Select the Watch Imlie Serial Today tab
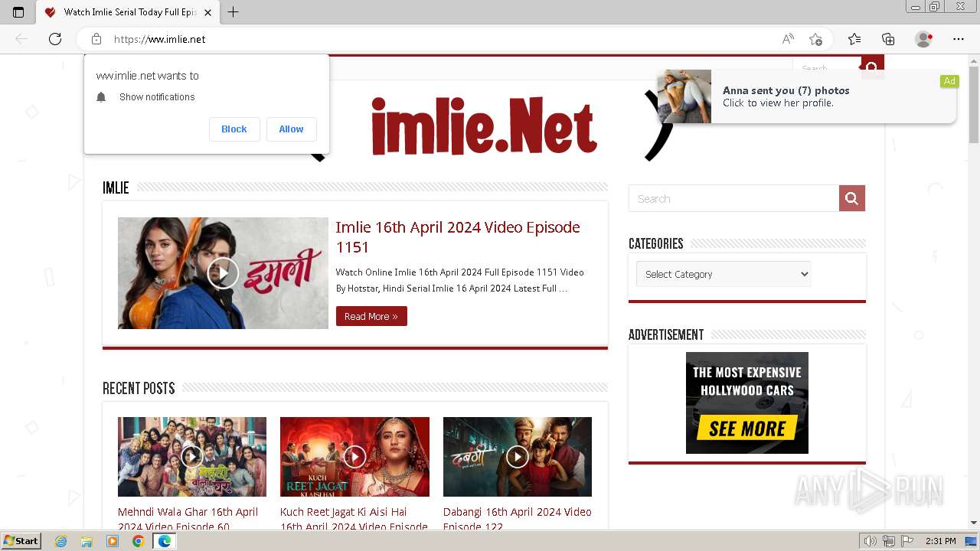Image resolution: width=980 pixels, height=551 pixels. coord(129,12)
